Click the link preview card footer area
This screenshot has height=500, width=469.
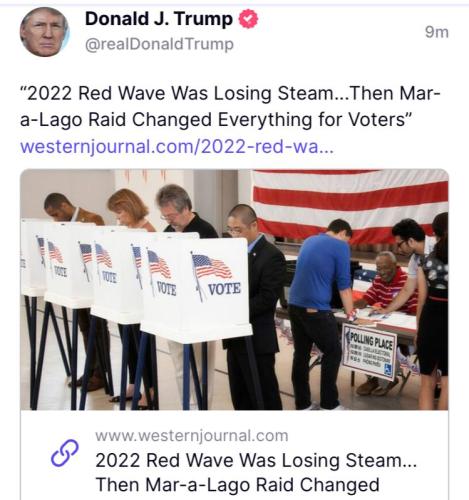pos(234,455)
